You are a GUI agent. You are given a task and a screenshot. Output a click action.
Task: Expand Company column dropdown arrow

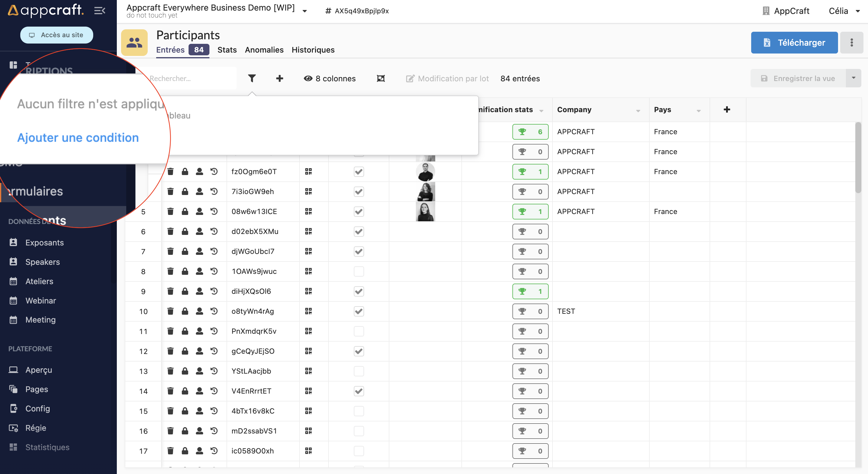(638, 110)
